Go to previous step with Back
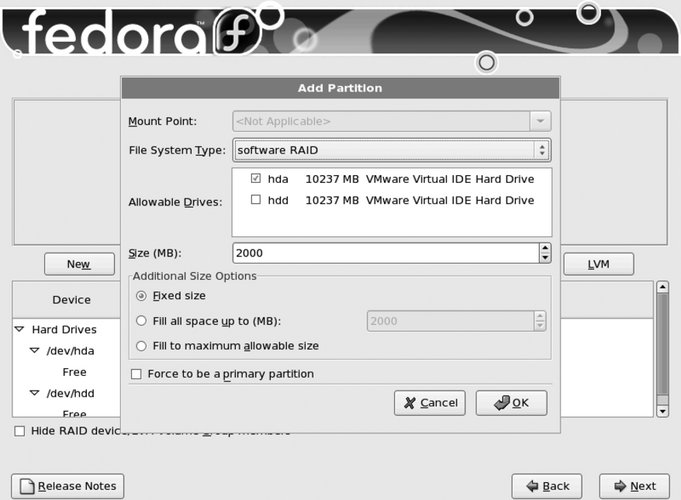 [546, 487]
